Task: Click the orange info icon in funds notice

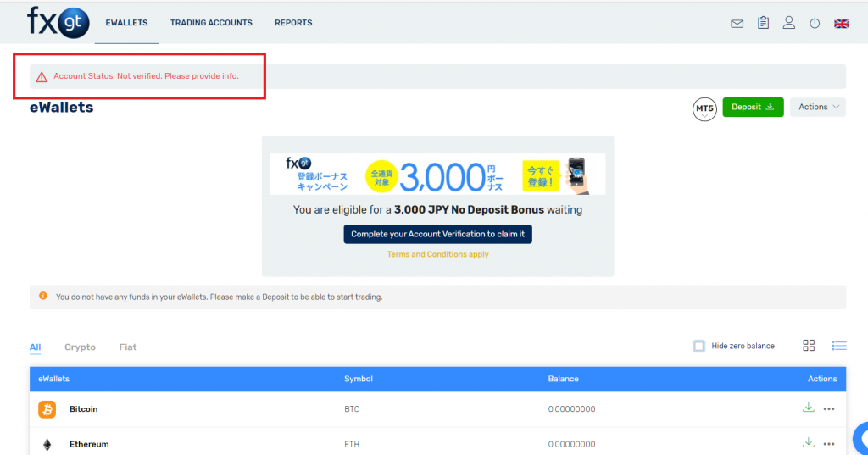Action: [43, 297]
